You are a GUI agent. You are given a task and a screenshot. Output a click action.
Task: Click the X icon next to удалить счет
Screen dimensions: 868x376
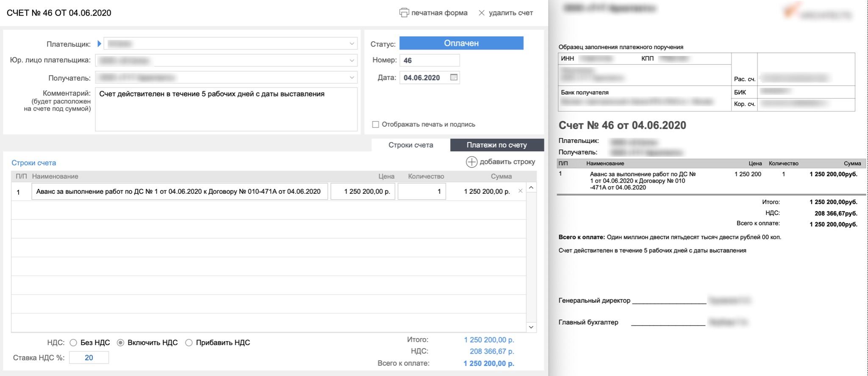pyautogui.click(x=481, y=13)
